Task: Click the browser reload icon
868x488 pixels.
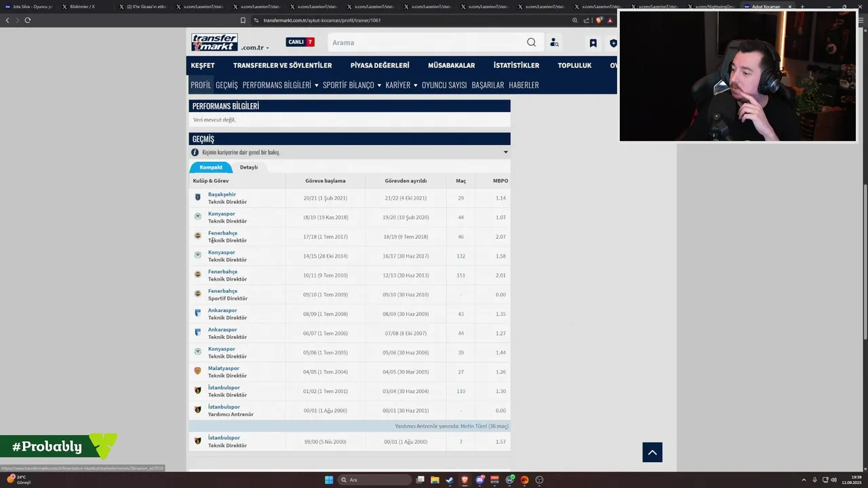Action: [28, 20]
